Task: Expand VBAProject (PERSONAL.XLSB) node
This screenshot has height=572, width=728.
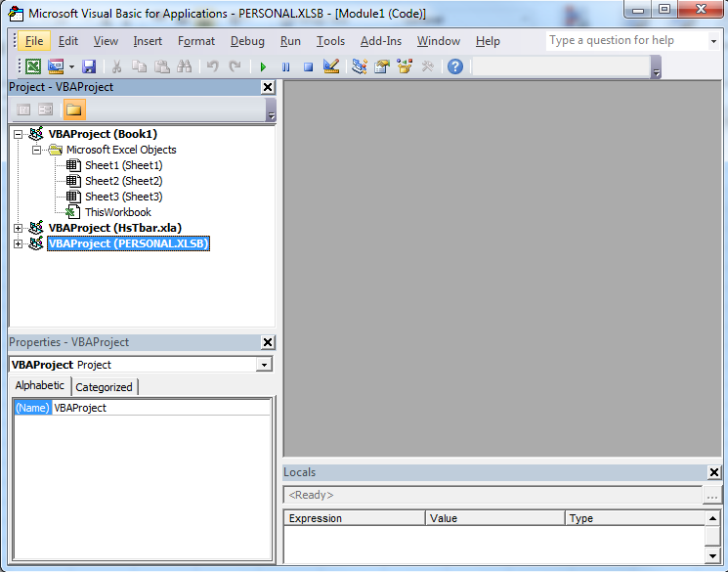Action: (x=18, y=243)
